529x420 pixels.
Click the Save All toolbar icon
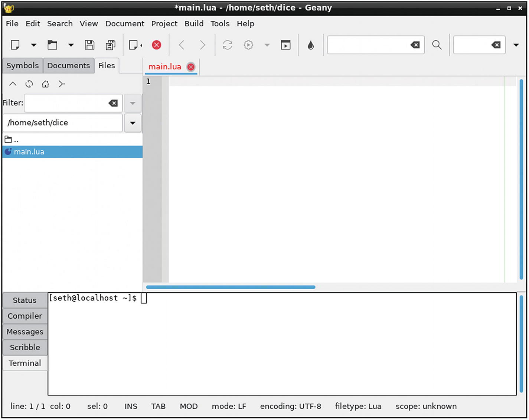click(110, 45)
